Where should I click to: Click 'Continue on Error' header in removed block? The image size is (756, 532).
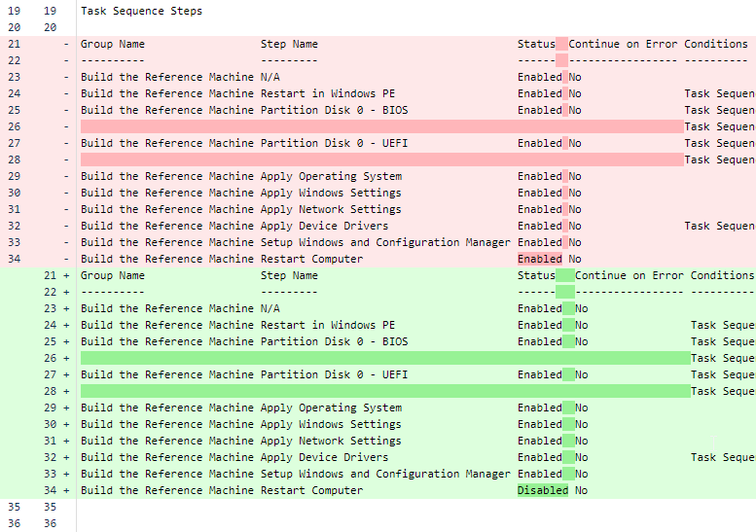[623, 44]
